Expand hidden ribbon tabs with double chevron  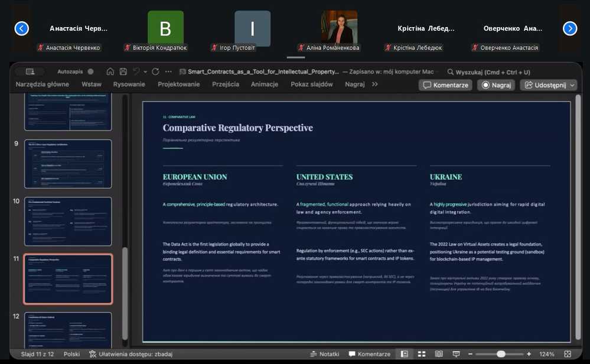tap(375, 84)
